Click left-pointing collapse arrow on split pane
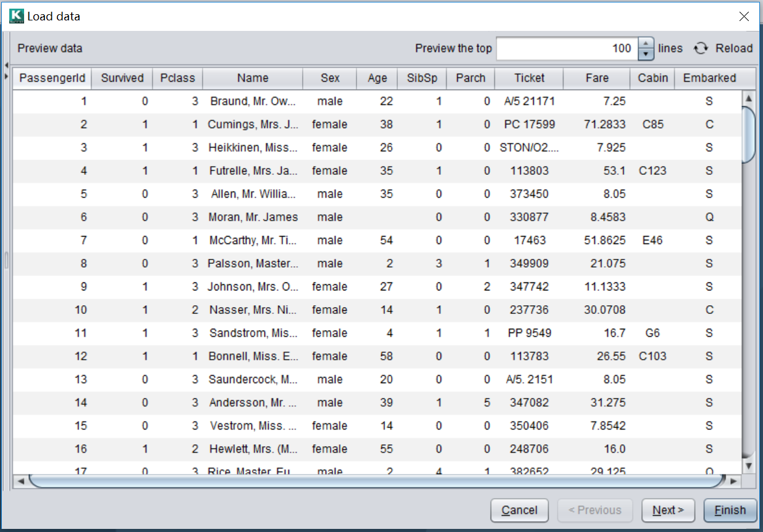The height and width of the screenshot is (532, 763). 6,65
